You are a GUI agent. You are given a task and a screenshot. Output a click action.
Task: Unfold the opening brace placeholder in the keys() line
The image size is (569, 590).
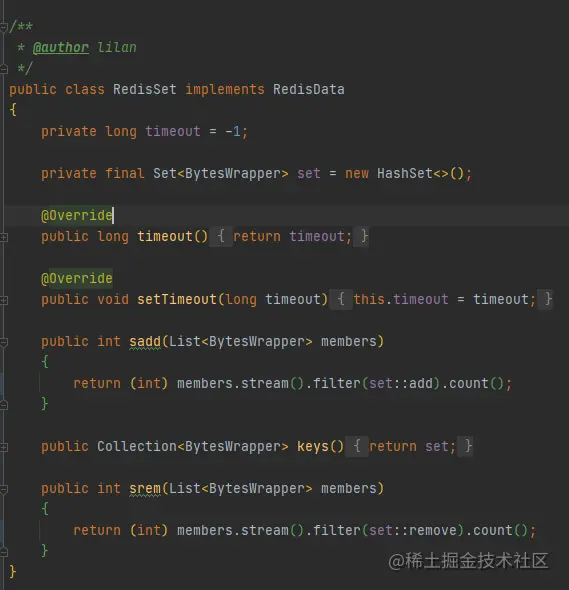pyautogui.click(x=357, y=446)
